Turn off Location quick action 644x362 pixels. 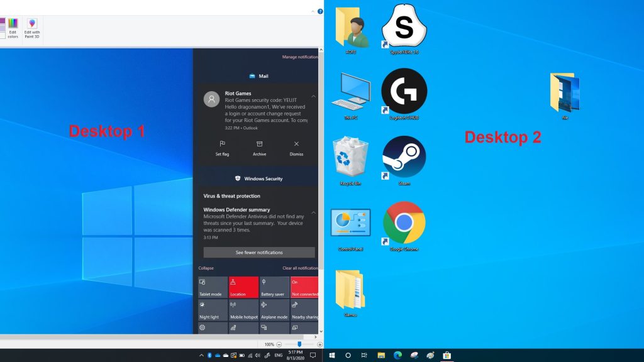click(243, 287)
